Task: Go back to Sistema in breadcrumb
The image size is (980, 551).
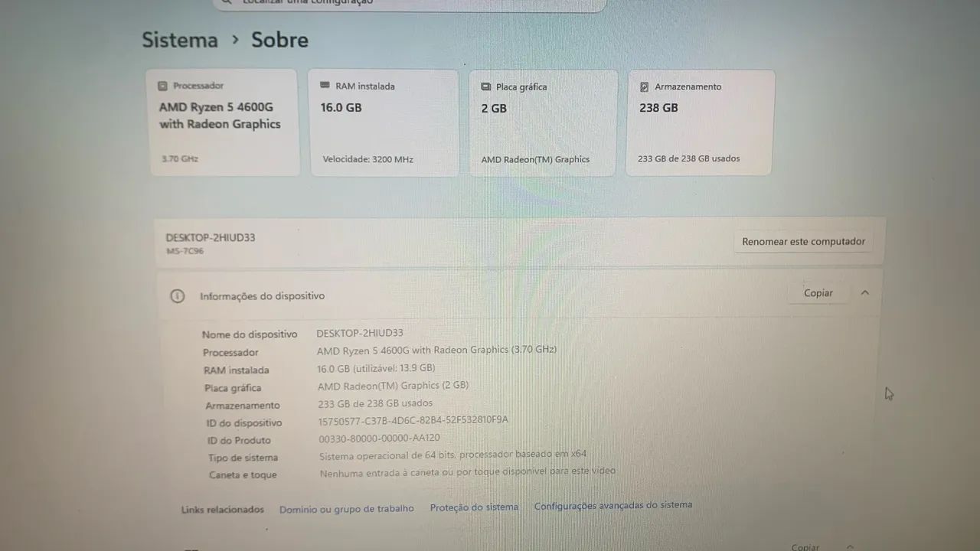Action: (180, 40)
